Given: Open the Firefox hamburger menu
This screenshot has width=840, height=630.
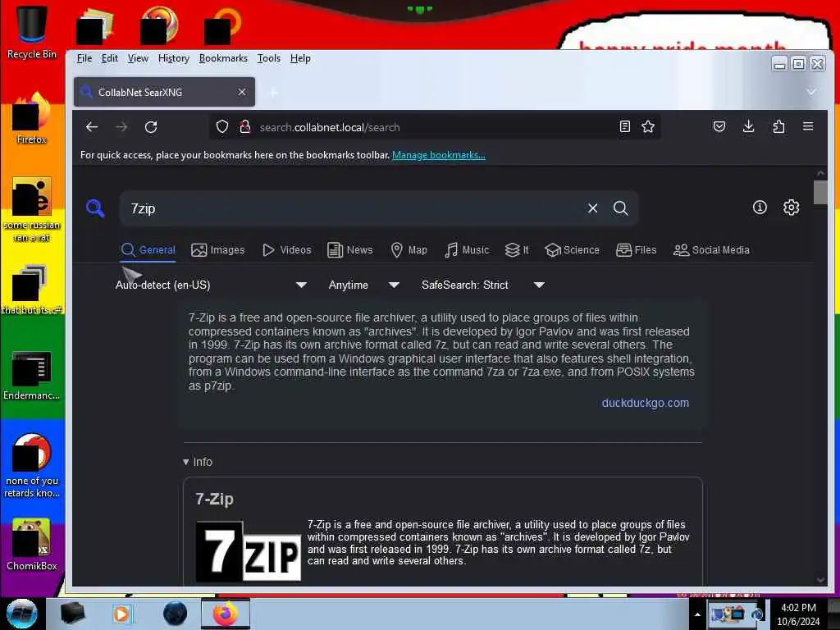Looking at the screenshot, I should pos(808,126).
